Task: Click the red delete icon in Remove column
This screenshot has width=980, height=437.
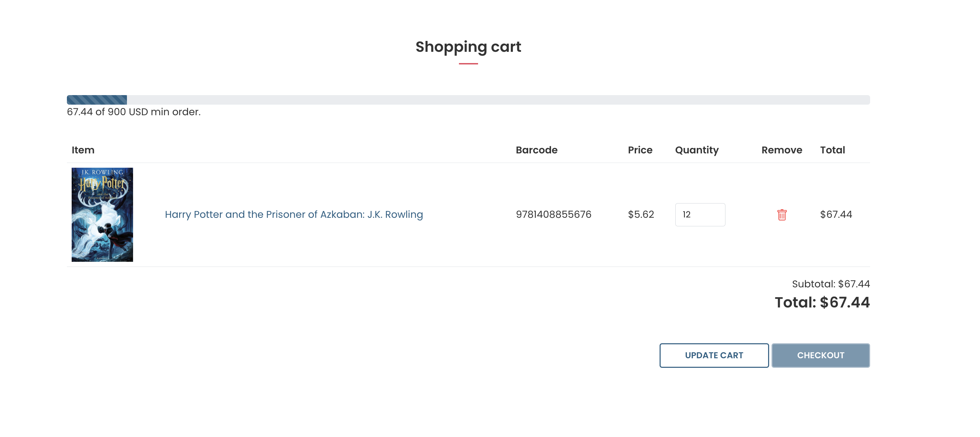Action: click(781, 215)
